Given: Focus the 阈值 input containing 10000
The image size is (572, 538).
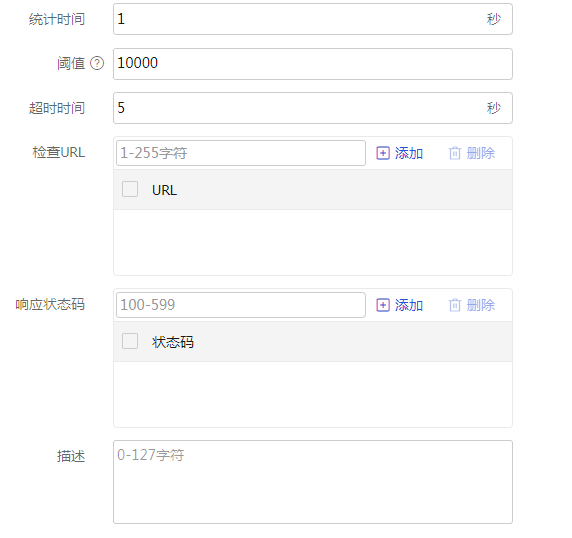Looking at the screenshot, I should coord(313,64).
